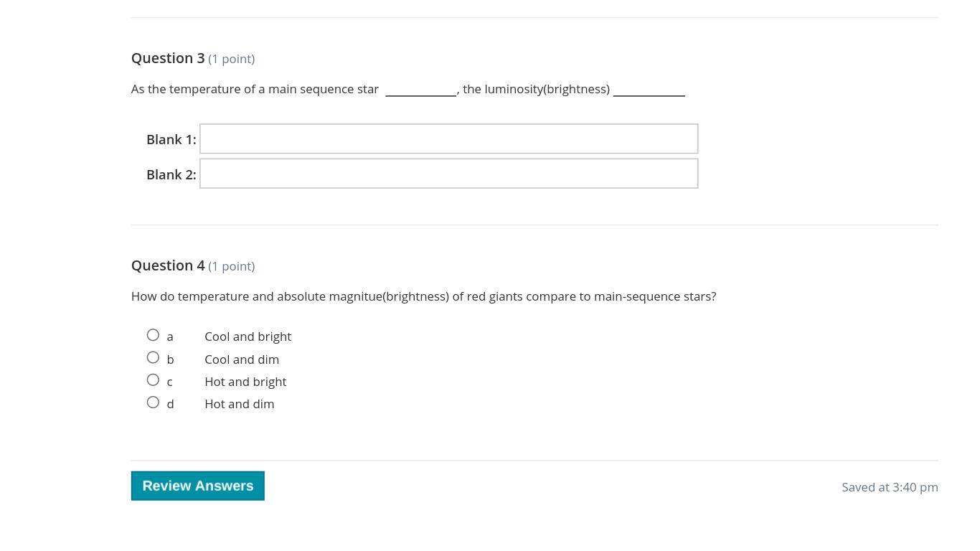Click the "Blank 2:" label

[x=171, y=174]
